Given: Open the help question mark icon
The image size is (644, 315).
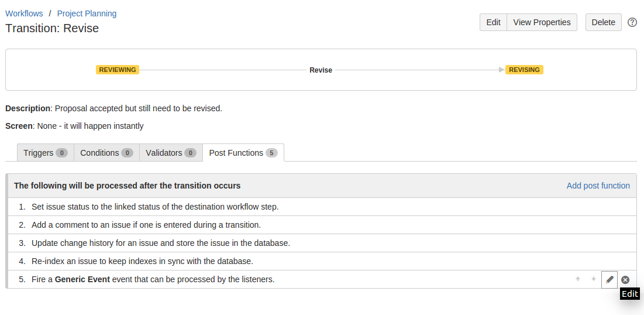Looking at the screenshot, I should tap(632, 22).
